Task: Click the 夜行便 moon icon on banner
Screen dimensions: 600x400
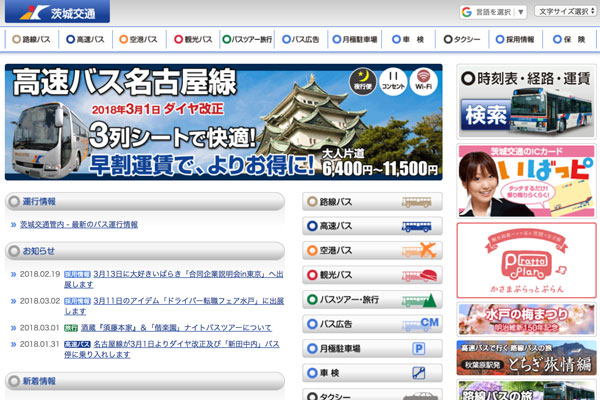Action: tap(363, 82)
